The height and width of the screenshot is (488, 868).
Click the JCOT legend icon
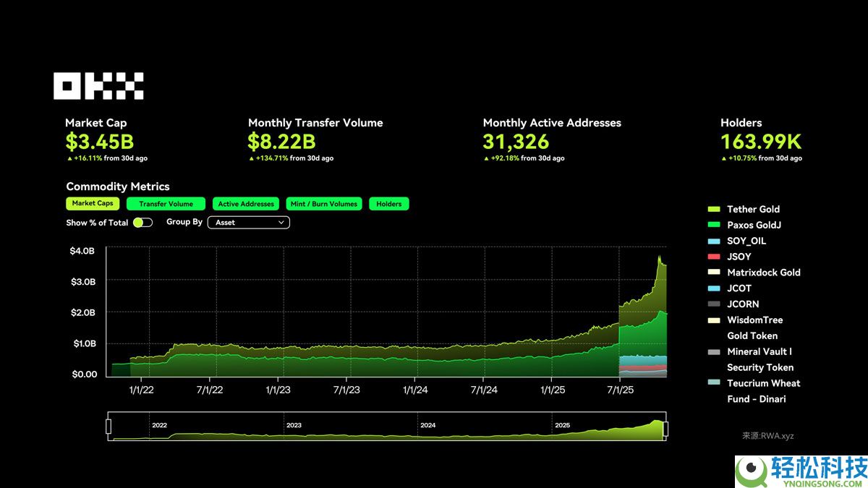coord(714,288)
